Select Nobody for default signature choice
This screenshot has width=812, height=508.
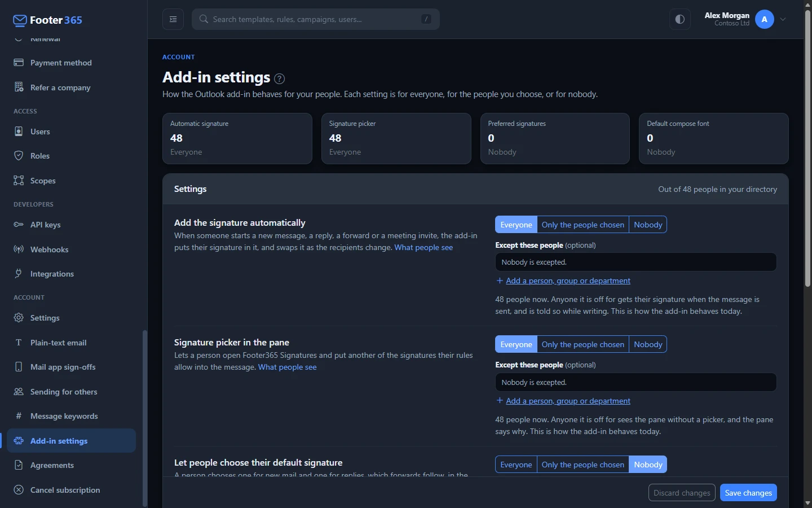648,465
